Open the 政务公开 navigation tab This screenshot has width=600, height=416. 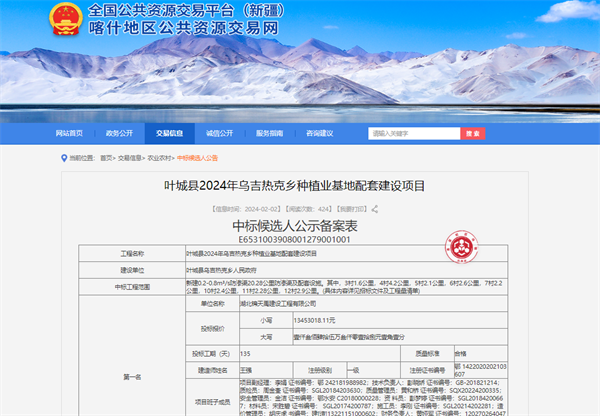pyautogui.click(x=119, y=132)
